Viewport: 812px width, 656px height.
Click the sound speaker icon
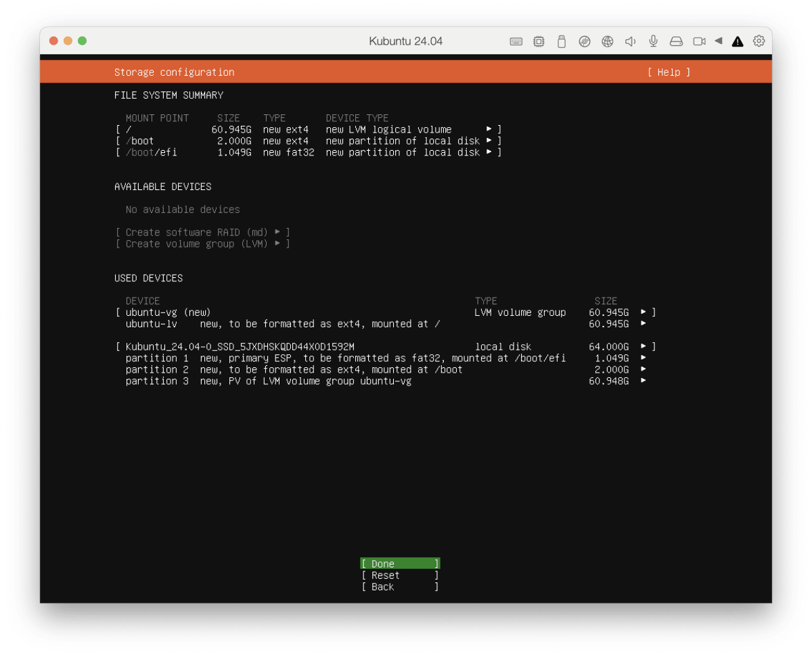(x=630, y=41)
